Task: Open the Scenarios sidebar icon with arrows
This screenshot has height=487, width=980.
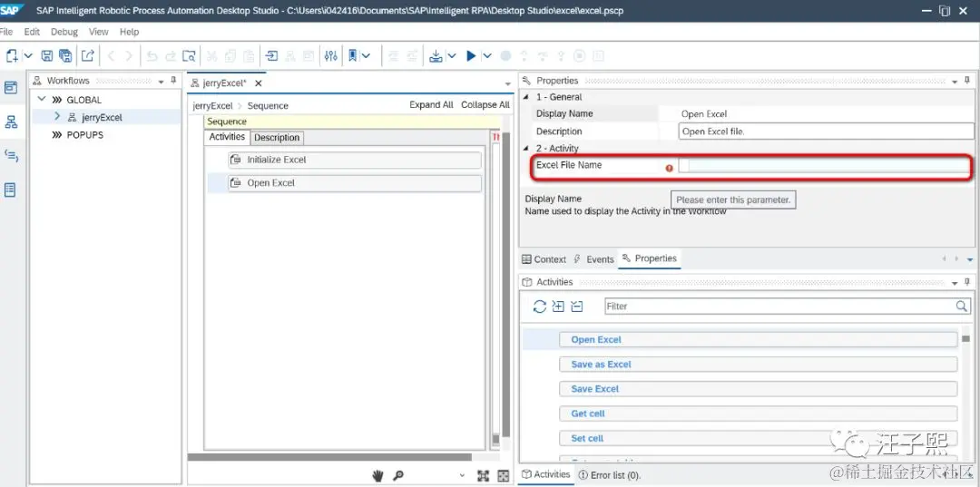Action: coord(11,155)
